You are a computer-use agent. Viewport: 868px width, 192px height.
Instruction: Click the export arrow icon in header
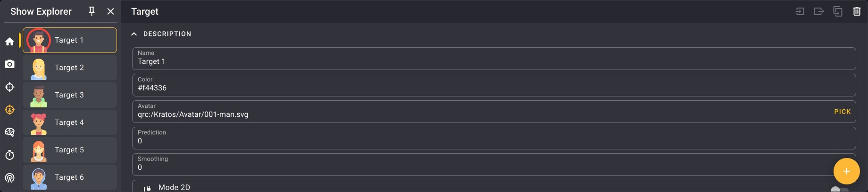(819, 11)
